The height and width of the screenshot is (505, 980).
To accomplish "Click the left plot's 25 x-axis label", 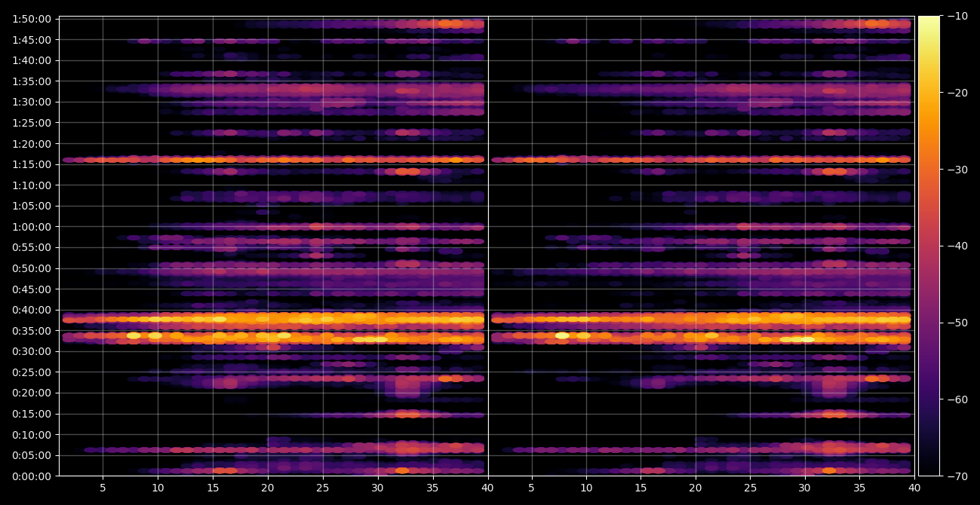I will (x=323, y=488).
